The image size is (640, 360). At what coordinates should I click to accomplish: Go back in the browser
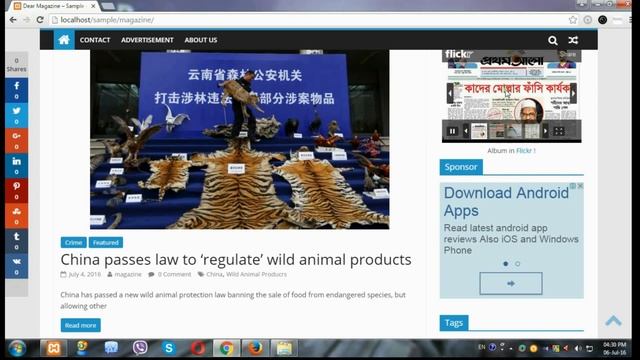pyautogui.click(x=13, y=20)
